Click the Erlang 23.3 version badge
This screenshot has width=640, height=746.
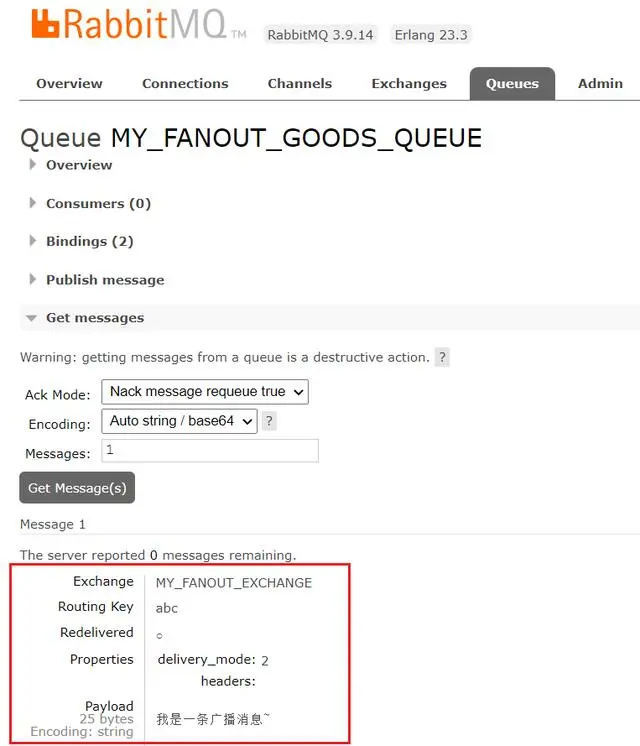(x=431, y=35)
